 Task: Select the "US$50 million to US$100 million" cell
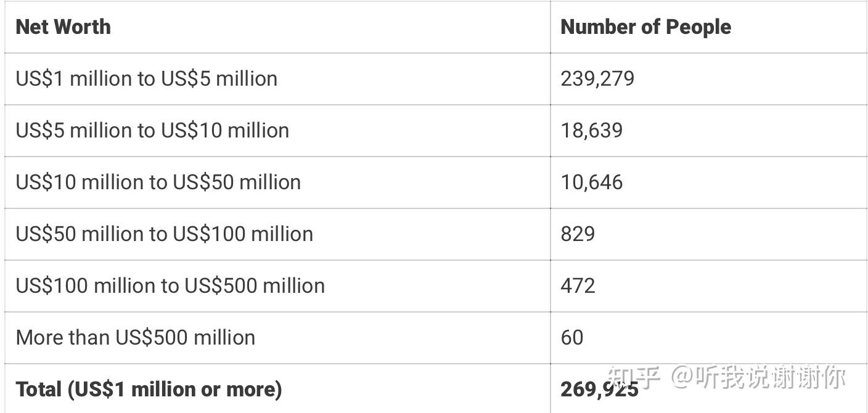coord(164,234)
